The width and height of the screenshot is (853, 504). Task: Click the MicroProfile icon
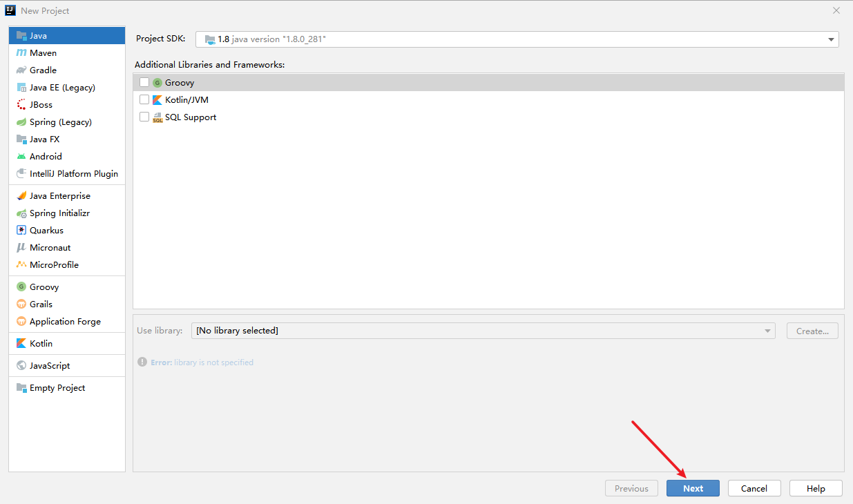click(x=21, y=264)
